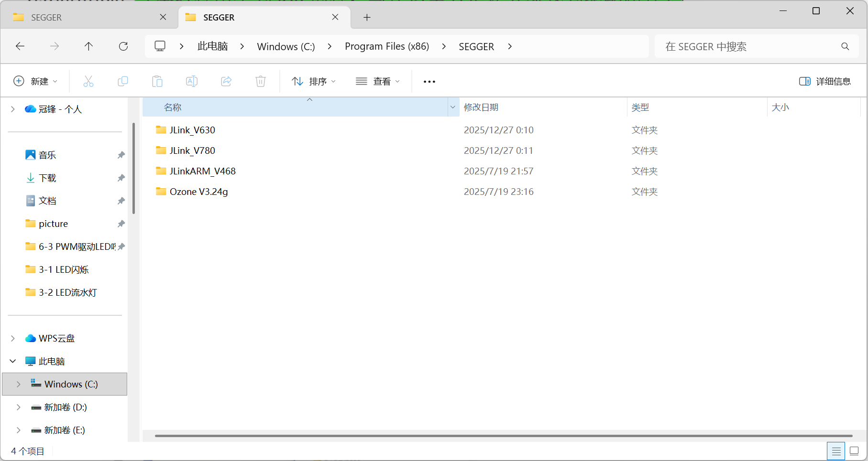Go forward with the right arrow button
The height and width of the screenshot is (461, 868).
click(55, 46)
